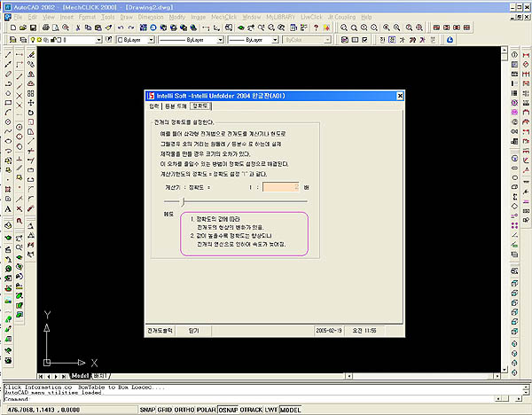Expand the ByColor plot style dropdown
Image resolution: width=532 pixels, height=415 pixels.
click(x=327, y=40)
